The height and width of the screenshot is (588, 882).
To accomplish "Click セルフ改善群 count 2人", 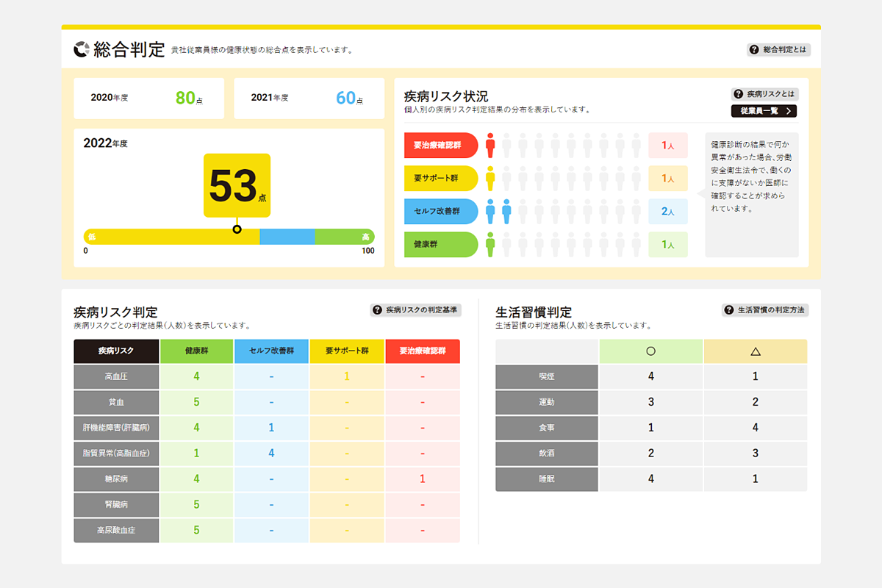I will tap(668, 211).
